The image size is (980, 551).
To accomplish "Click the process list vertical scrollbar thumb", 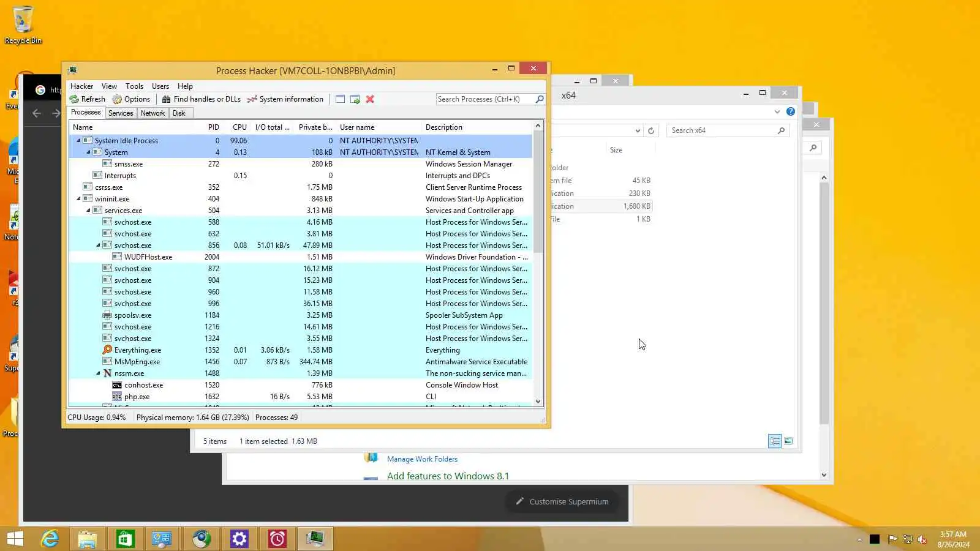I will pos(538,192).
